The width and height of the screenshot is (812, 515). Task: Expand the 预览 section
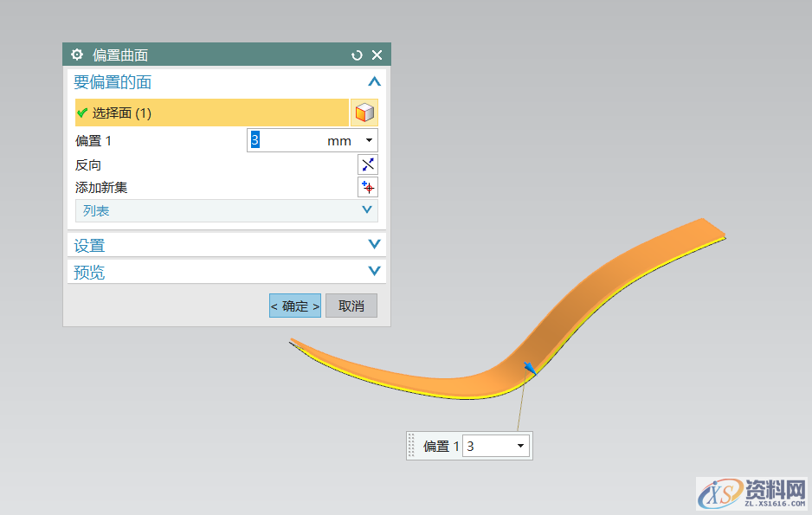tap(374, 272)
